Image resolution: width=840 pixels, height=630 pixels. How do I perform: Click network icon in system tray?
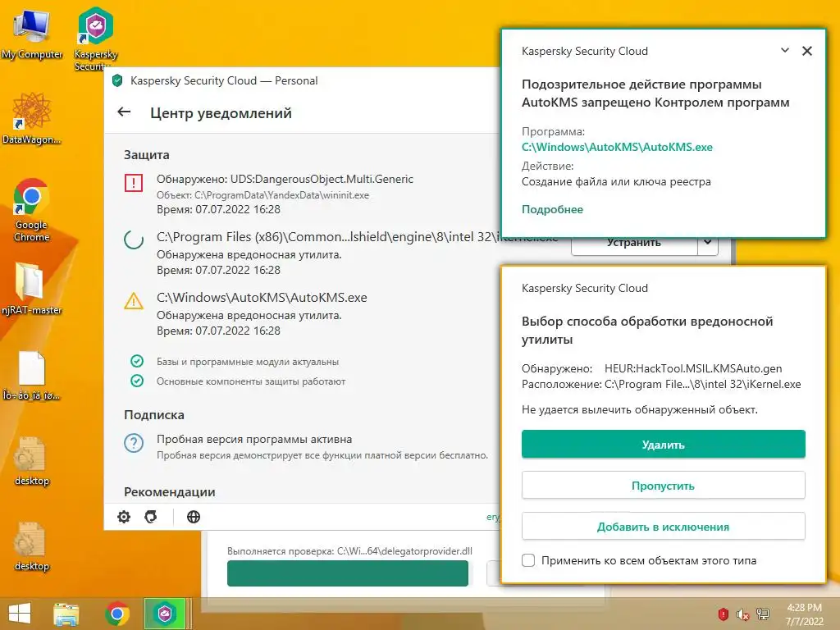(763, 614)
